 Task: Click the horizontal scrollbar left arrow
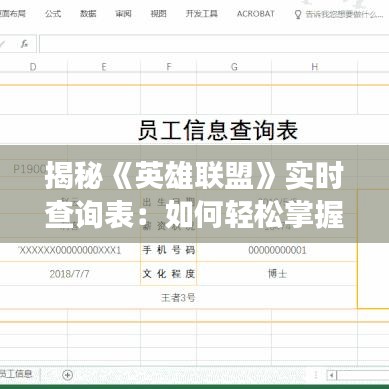coord(331,375)
